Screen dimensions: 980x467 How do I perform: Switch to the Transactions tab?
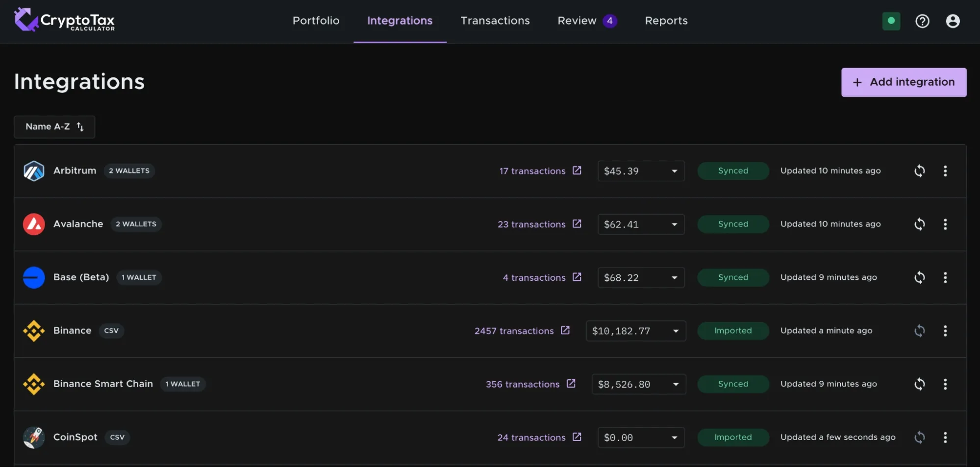coord(495,21)
